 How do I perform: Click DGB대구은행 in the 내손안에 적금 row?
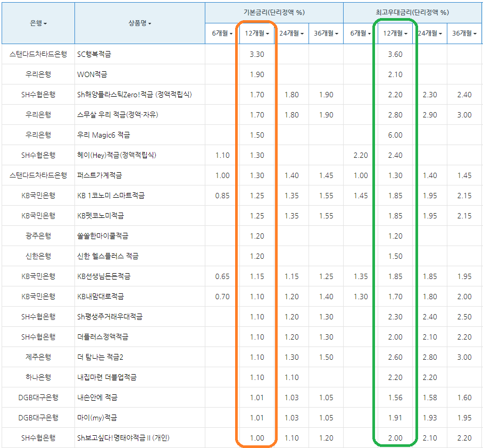(x=38, y=398)
